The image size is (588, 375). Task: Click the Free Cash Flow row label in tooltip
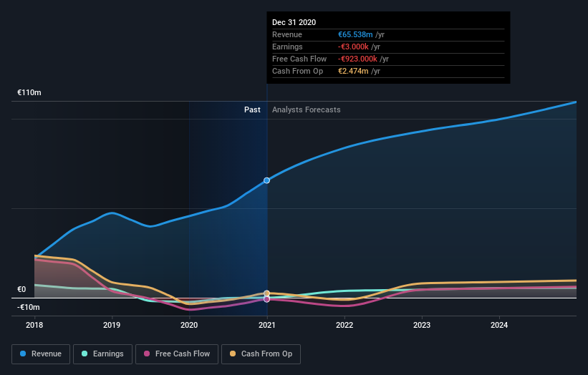pos(299,59)
